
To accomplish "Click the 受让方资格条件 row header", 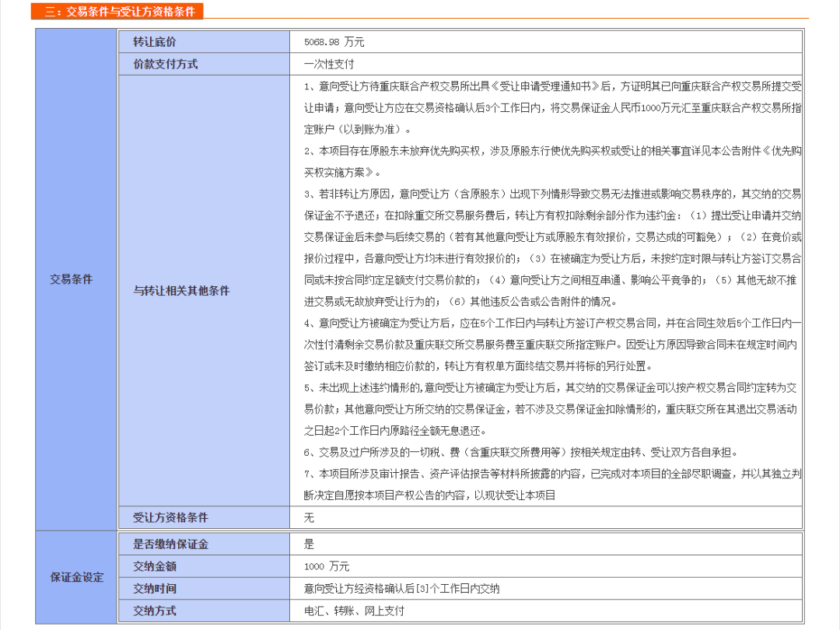I will [172, 517].
